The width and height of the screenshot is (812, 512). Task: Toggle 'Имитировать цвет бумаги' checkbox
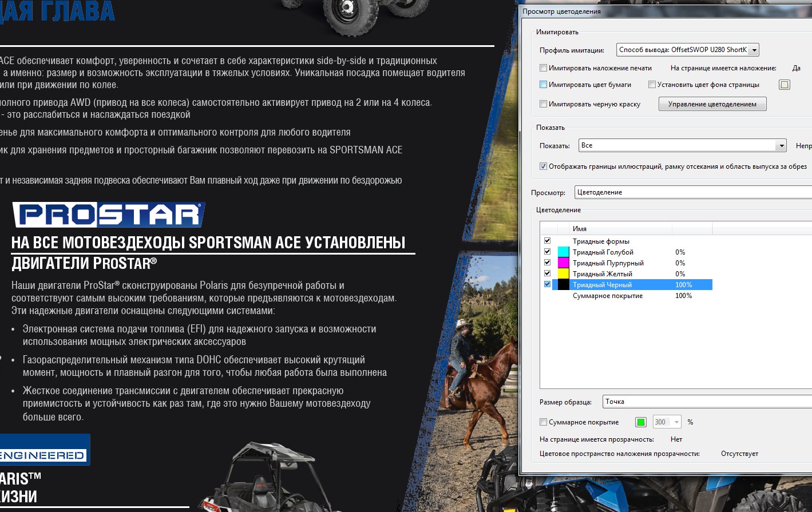click(x=543, y=85)
